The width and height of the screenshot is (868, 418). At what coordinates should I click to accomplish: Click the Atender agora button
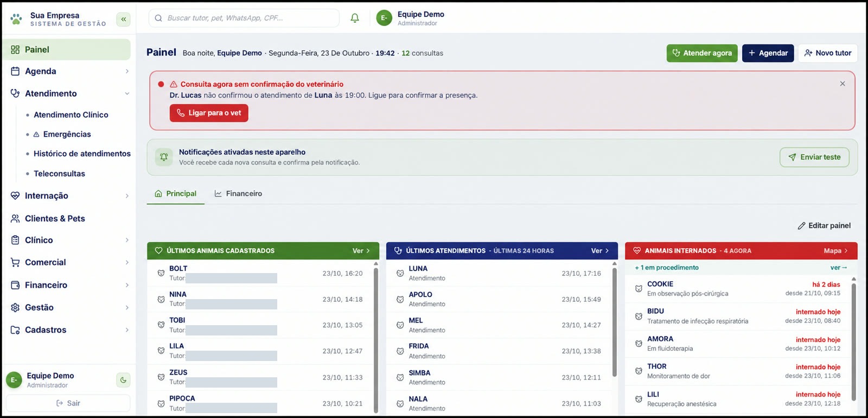point(702,53)
